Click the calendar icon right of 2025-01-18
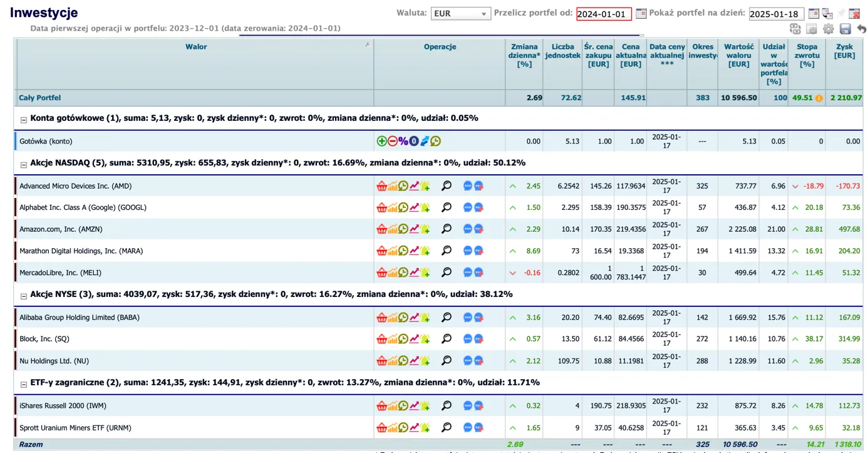This screenshot has width=868, height=453. [814, 13]
